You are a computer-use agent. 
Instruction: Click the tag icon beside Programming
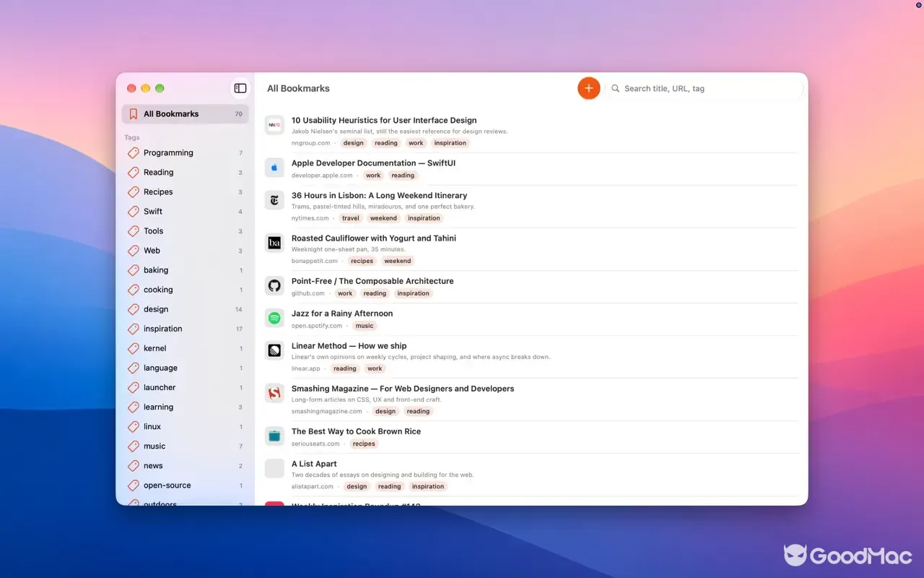(x=134, y=153)
